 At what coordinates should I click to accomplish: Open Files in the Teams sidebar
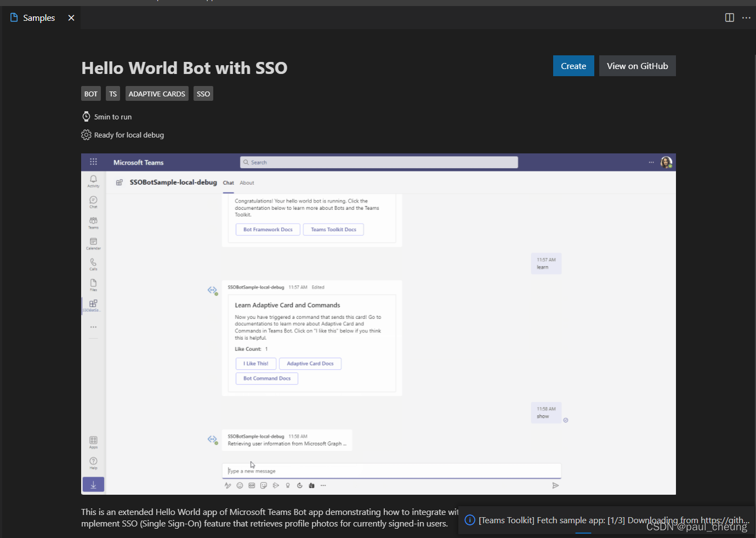tap(93, 285)
